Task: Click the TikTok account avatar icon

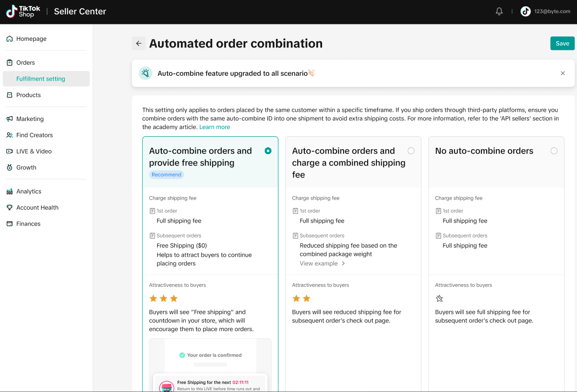Action: pyautogui.click(x=526, y=12)
